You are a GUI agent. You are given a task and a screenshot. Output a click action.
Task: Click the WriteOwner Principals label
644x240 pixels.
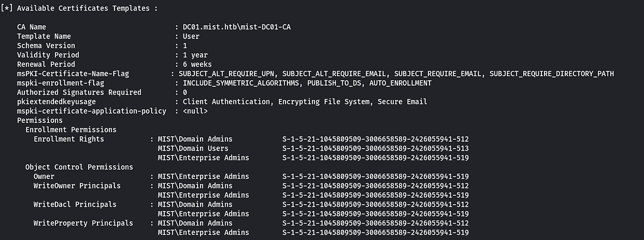click(77, 186)
